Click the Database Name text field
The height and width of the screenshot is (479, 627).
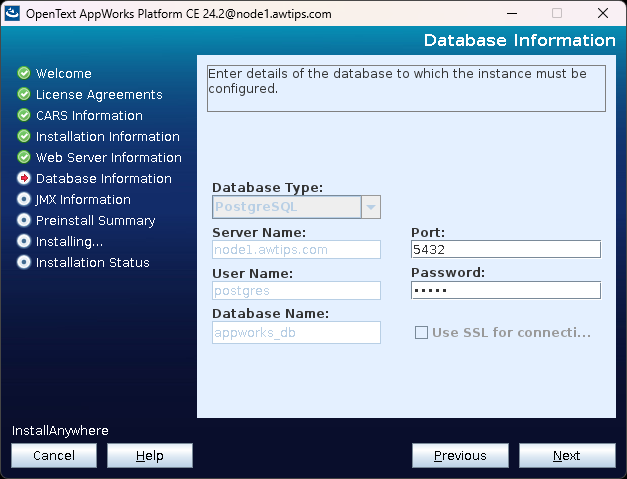(x=296, y=333)
